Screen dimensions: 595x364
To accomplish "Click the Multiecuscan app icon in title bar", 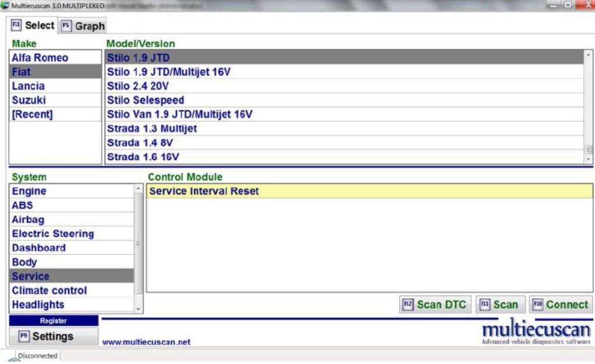I will (x=5, y=6).
